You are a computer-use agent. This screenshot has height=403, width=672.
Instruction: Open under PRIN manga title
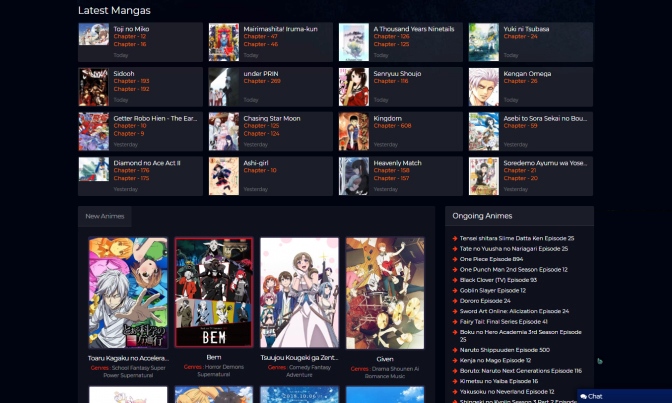pos(261,73)
